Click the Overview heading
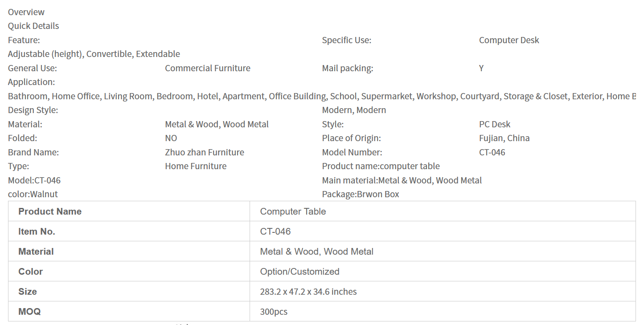644x325 pixels. point(26,12)
